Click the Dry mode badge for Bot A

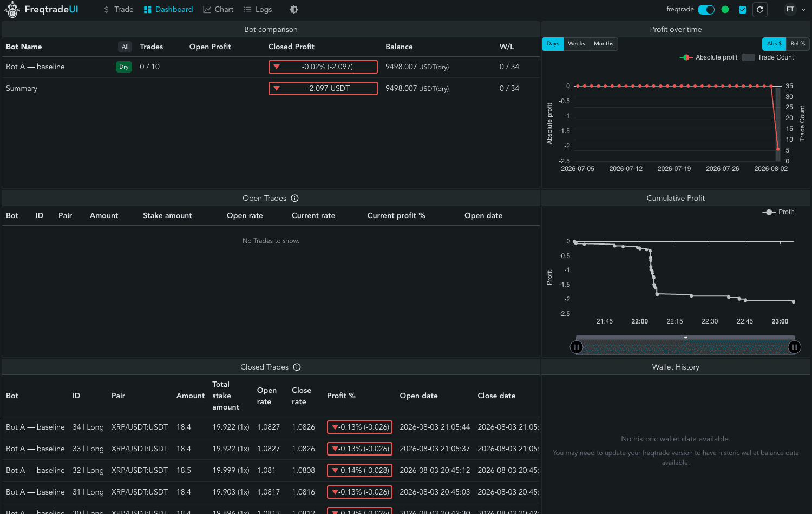(124, 67)
